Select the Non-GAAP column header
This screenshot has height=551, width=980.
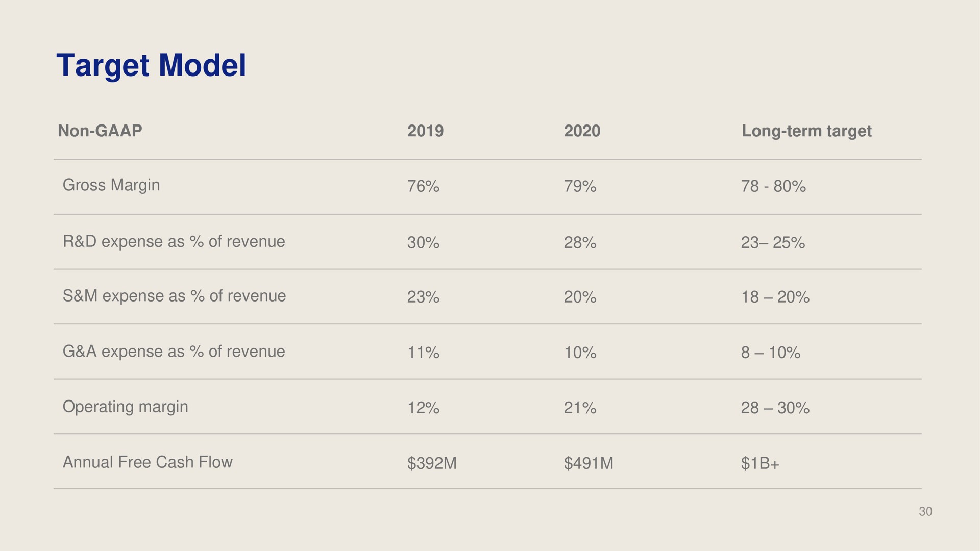pyautogui.click(x=100, y=131)
